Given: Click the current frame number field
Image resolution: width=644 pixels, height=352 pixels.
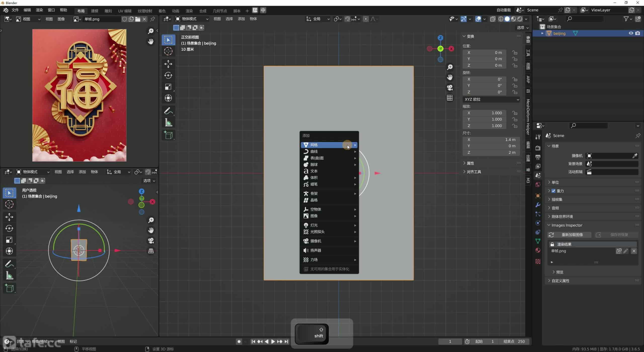Looking at the screenshot, I should click(450, 342).
